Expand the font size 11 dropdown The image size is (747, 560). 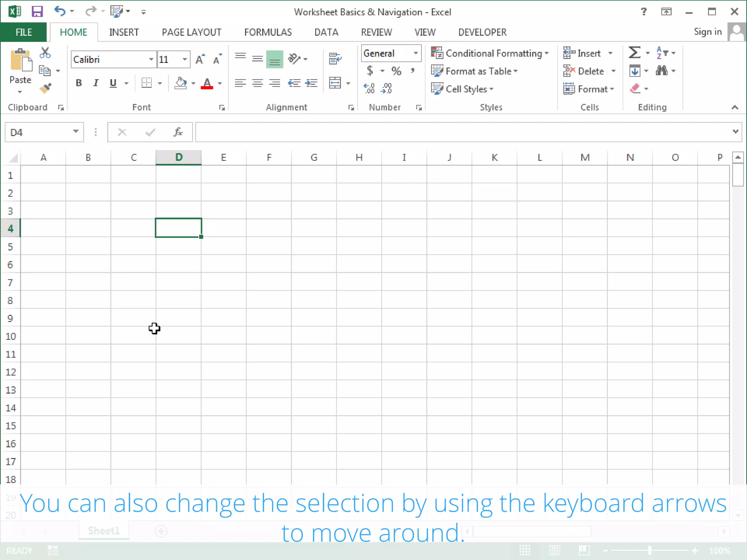tap(185, 59)
